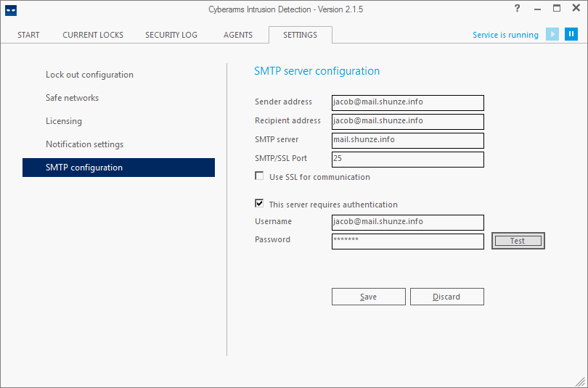Click the SMTP/SSL Port field
This screenshot has width=588, height=388.
tap(408, 159)
